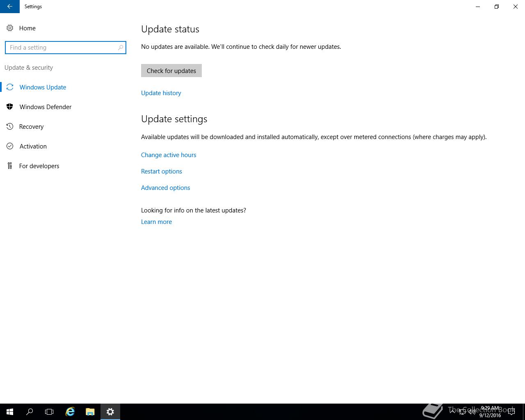This screenshot has height=420, width=525.
Task: Focus the Find a setting field
Action: click(66, 48)
